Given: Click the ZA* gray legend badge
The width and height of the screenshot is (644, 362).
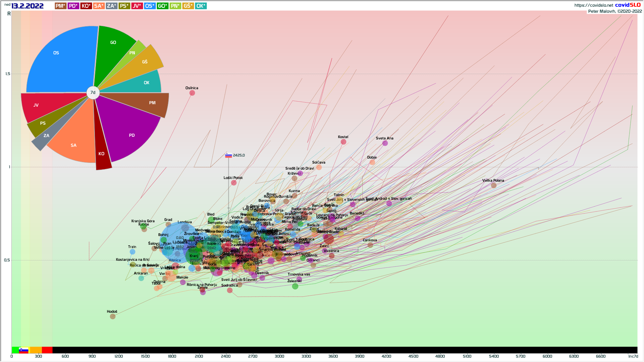Looking at the screenshot, I should coord(111,6).
